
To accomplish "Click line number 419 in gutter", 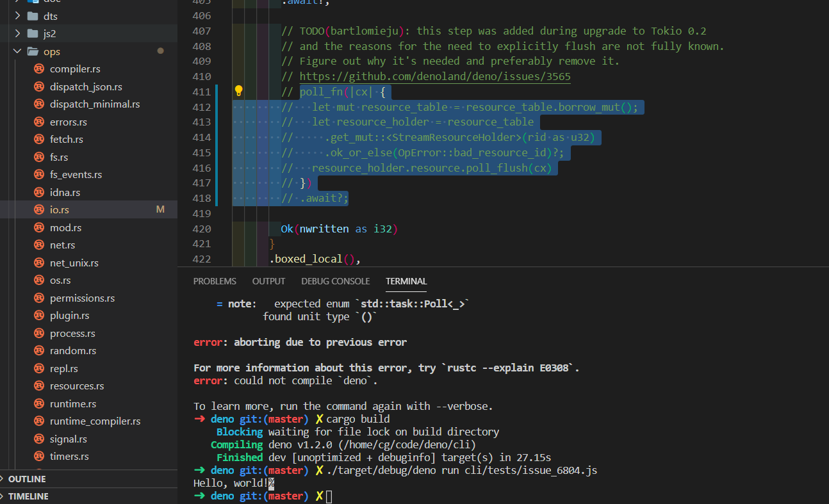I will pyautogui.click(x=201, y=213).
